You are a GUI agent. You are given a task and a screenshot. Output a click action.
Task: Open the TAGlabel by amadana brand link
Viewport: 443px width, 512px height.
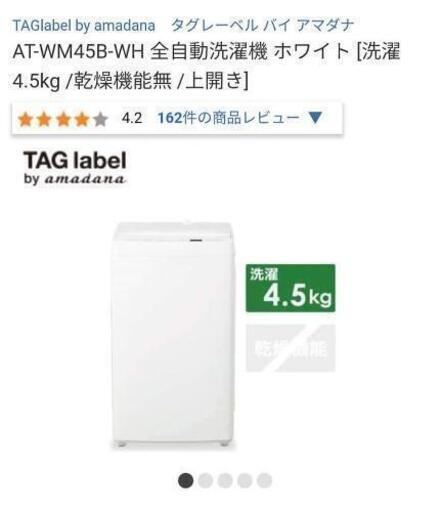pos(84,25)
